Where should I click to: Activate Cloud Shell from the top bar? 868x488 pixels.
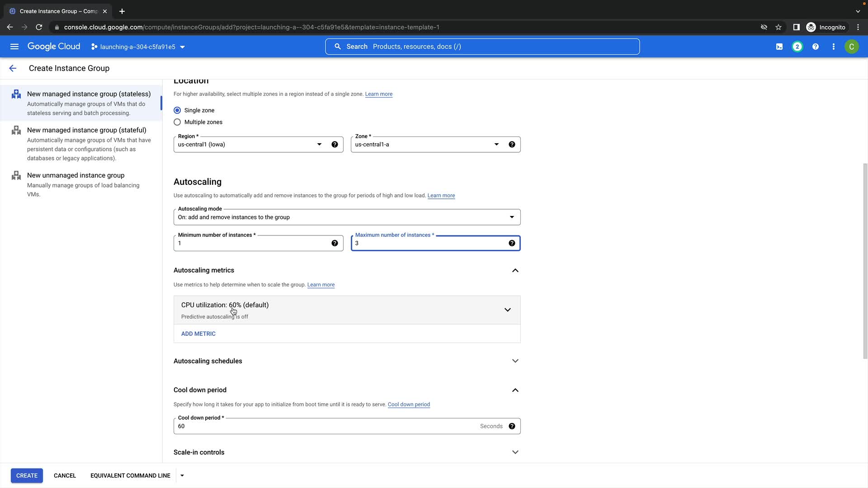point(779,47)
